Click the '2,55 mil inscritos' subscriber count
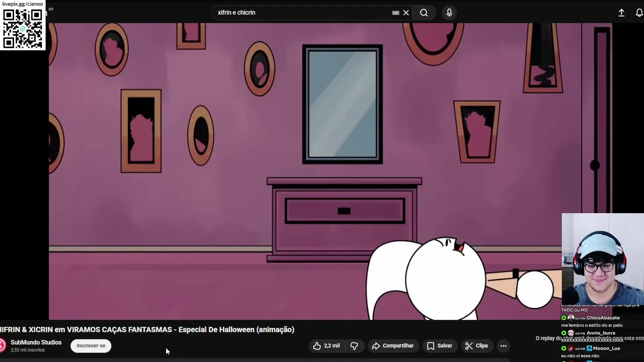644x362 pixels. (x=28, y=350)
